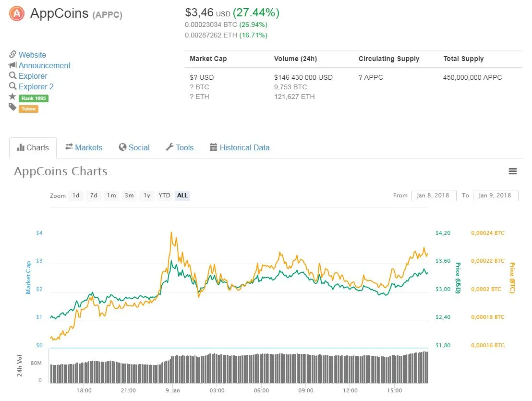Set chart zoom to 1m
This screenshot has height=401, width=532.
111,195
